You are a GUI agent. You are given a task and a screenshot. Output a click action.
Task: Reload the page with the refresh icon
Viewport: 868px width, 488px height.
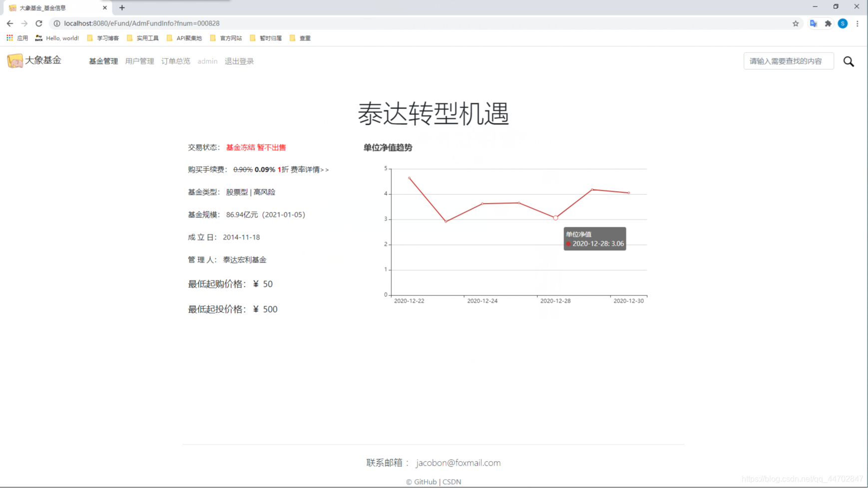click(39, 23)
